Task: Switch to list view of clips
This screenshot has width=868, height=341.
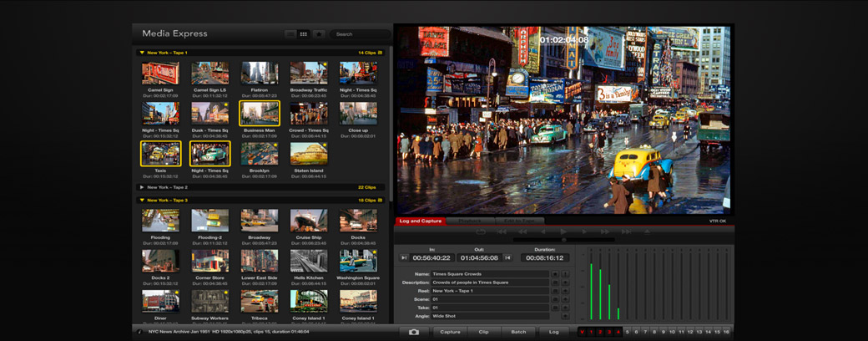Action: 290,34
